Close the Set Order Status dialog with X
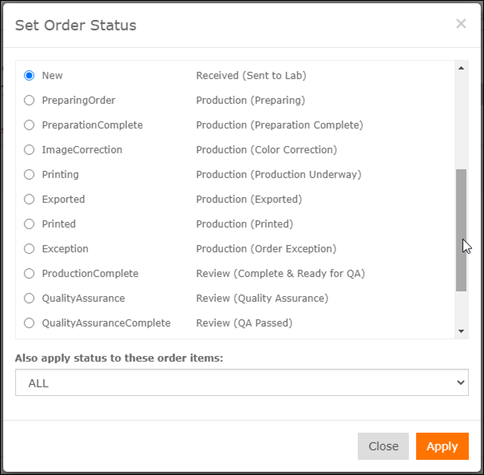The height and width of the screenshot is (475, 484). (x=461, y=24)
